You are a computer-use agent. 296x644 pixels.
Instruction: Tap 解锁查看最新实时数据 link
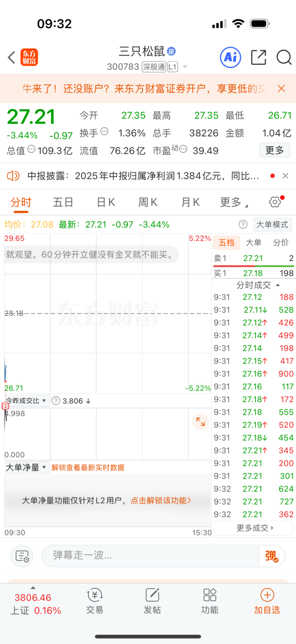(88, 467)
